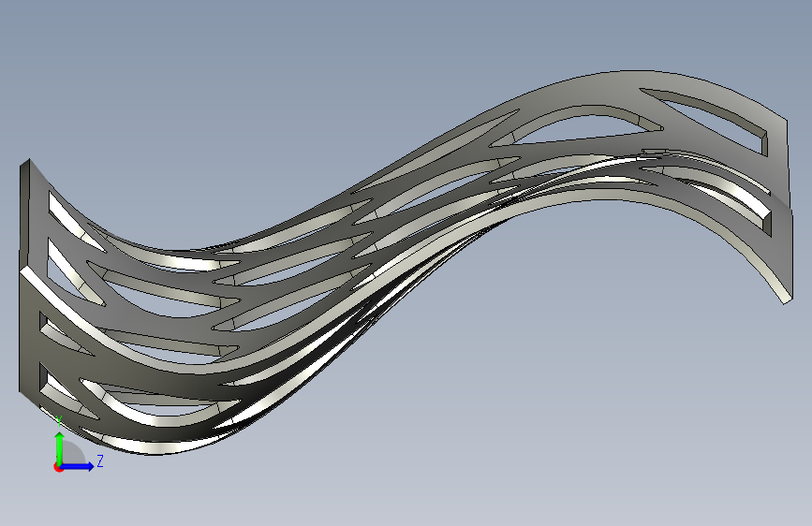The height and width of the screenshot is (526, 812).
Task: Click the blue "Z" axis label
Action: click(100, 460)
